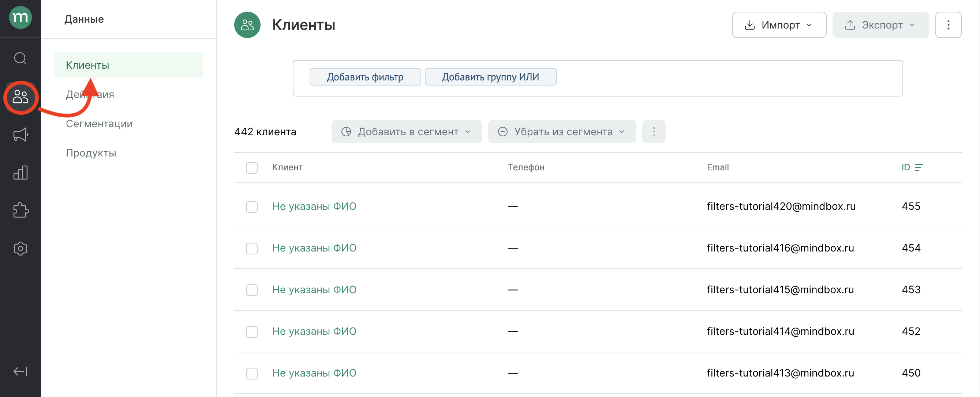Viewport: 980px width, 397px height.
Task: Open the three-dot menu beside Убрать из сегмента
Action: click(x=654, y=132)
